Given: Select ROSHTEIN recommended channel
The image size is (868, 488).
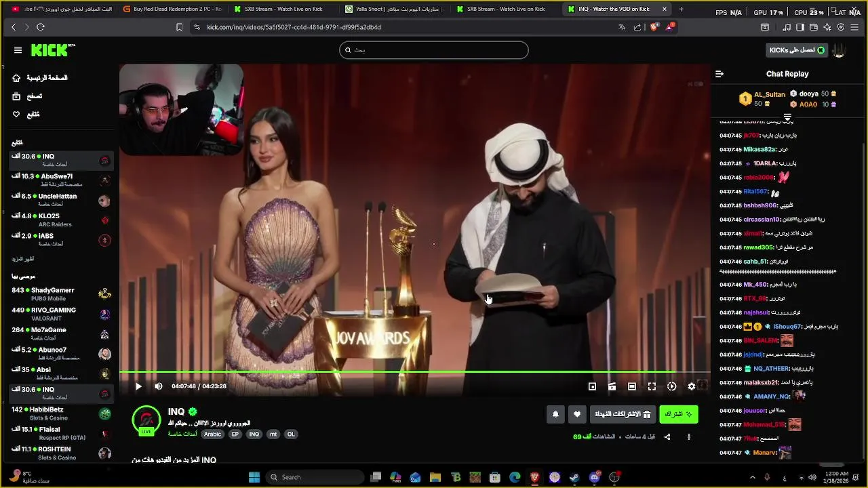Looking at the screenshot, I should pyautogui.click(x=61, y=453).
